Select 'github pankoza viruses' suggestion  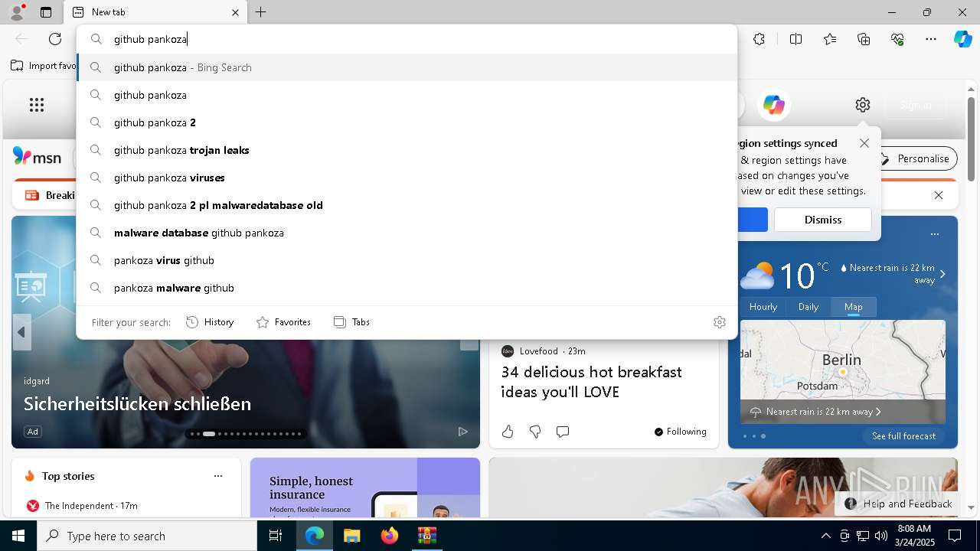tap(407, 178)
